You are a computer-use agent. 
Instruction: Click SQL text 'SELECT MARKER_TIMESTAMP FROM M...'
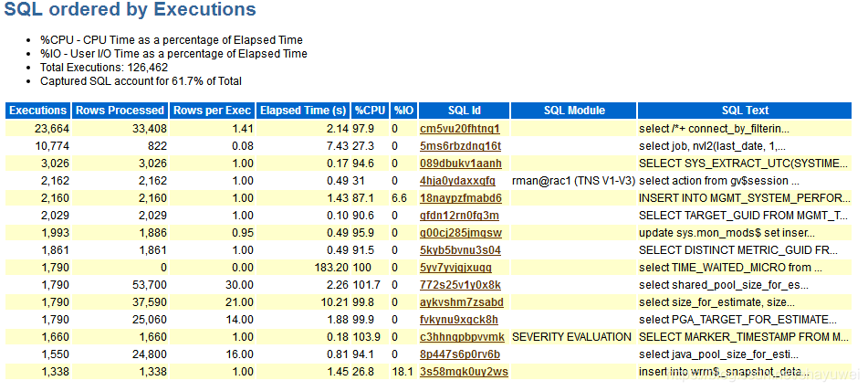(x=742, y=337)
